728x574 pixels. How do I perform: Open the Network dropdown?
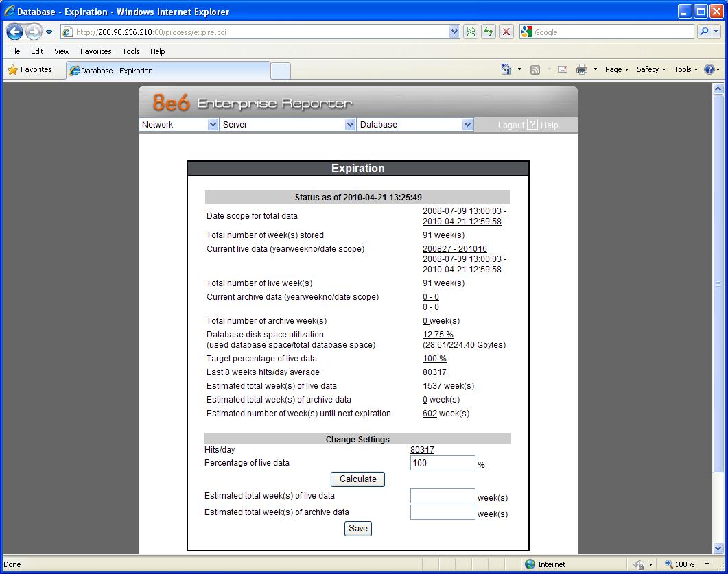(178, 125)
